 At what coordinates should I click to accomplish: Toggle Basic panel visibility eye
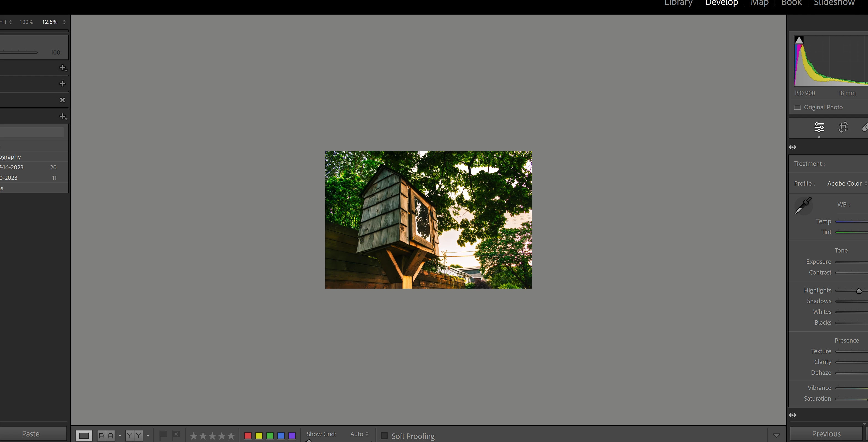pos(793,147)
